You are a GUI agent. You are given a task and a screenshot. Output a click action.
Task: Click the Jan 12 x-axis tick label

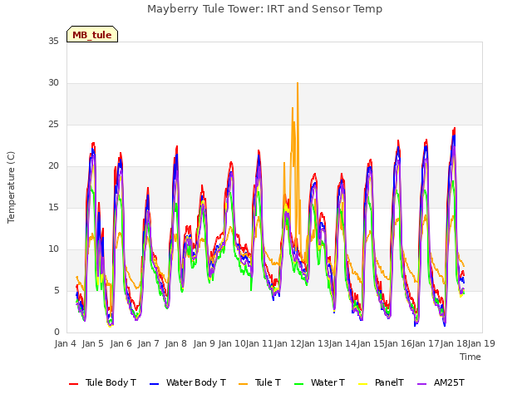288,343
